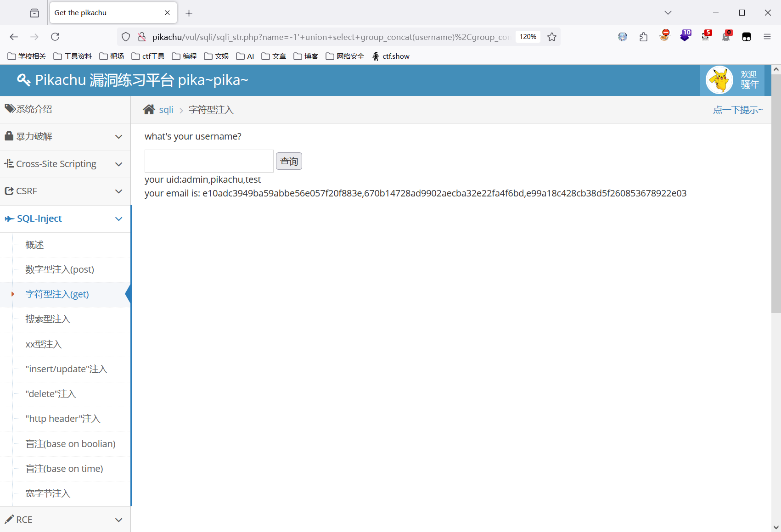Select 数字型注入(post) in the sidebar

65,269
